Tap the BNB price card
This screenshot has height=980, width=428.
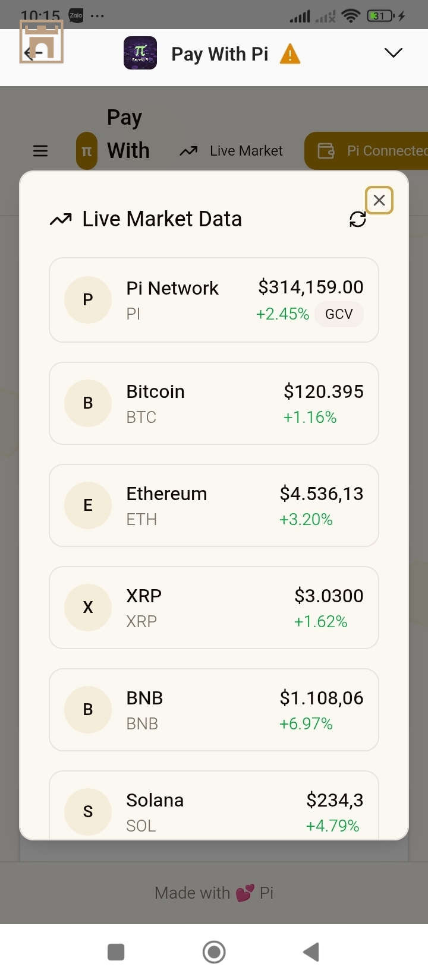214,710
